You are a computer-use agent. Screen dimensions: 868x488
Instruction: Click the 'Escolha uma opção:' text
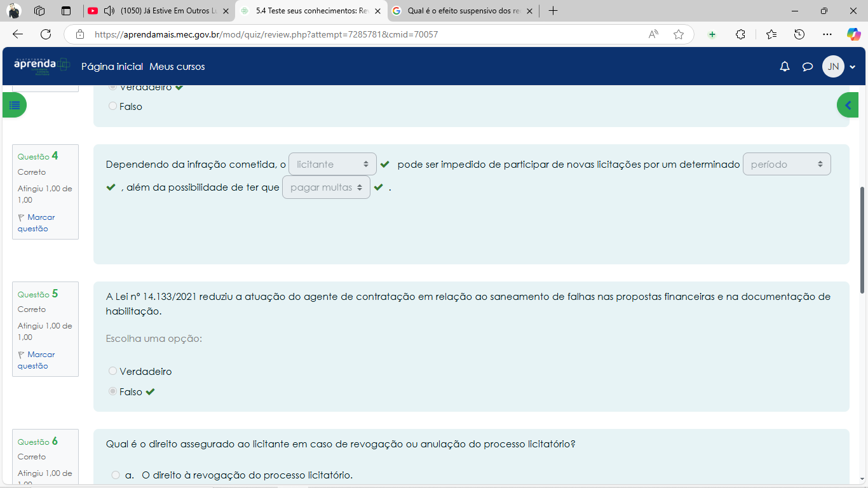154,339
